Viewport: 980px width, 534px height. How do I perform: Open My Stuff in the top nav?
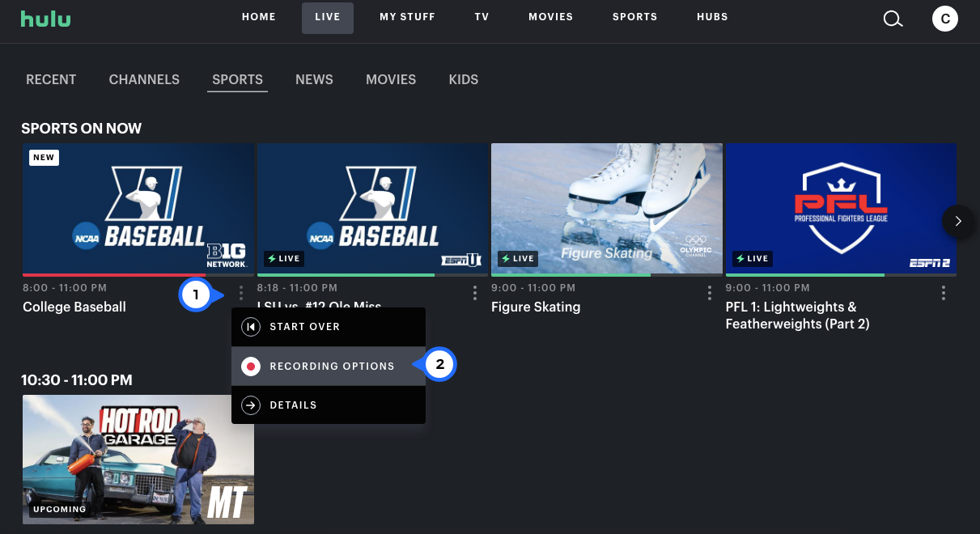407,17
